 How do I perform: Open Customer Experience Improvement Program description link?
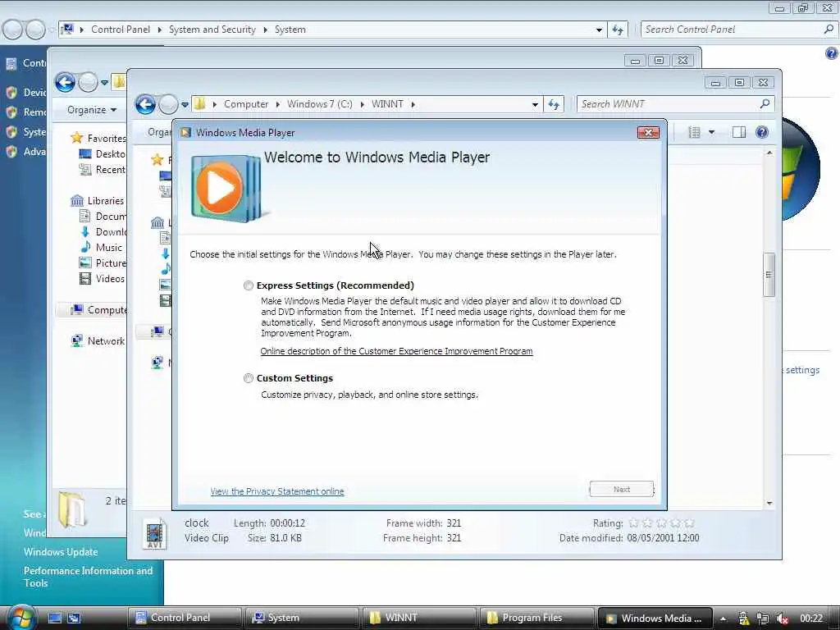[396, 351]
